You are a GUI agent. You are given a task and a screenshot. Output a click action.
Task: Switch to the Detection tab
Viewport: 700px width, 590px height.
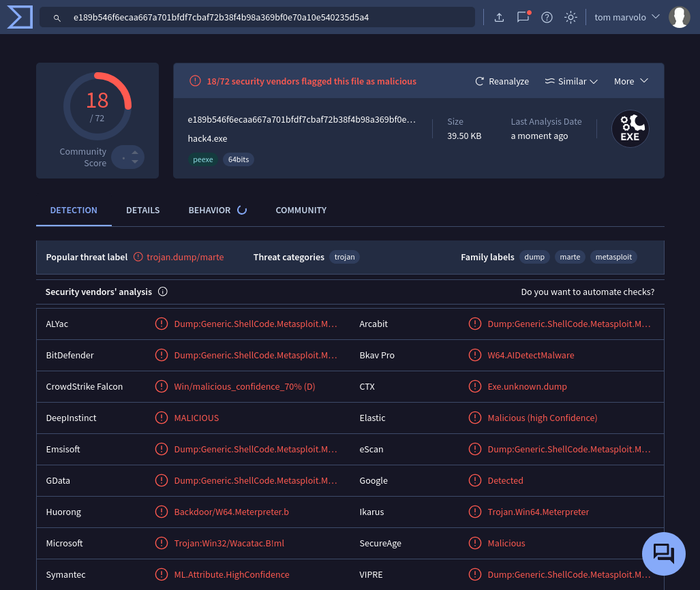click(x=74, y=211)
